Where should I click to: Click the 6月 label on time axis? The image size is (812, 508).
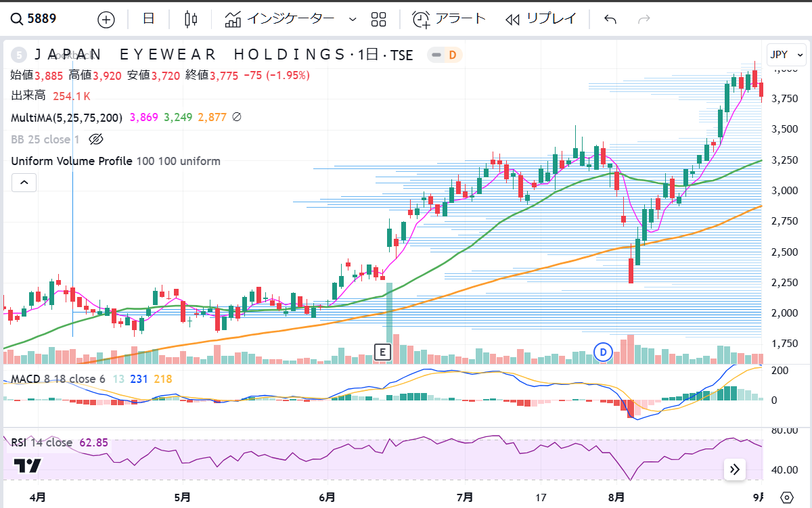click(x=327, y=498)
